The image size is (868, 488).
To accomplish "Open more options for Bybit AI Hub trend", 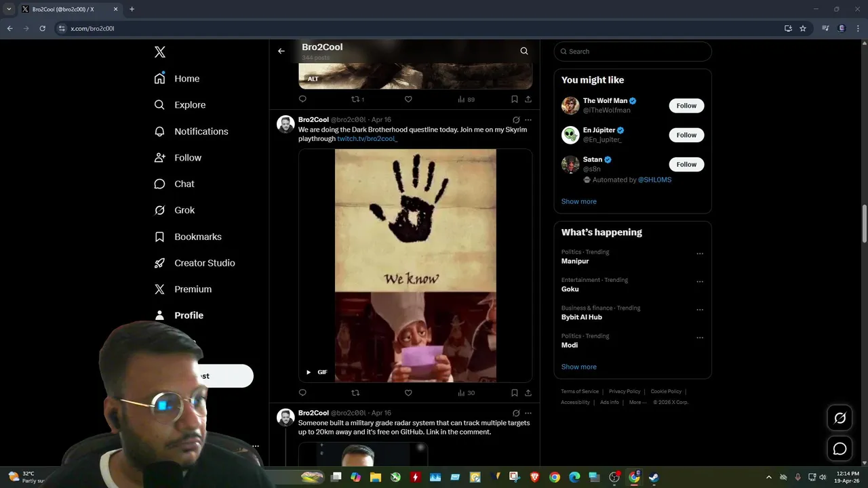I will coord(700,310).
